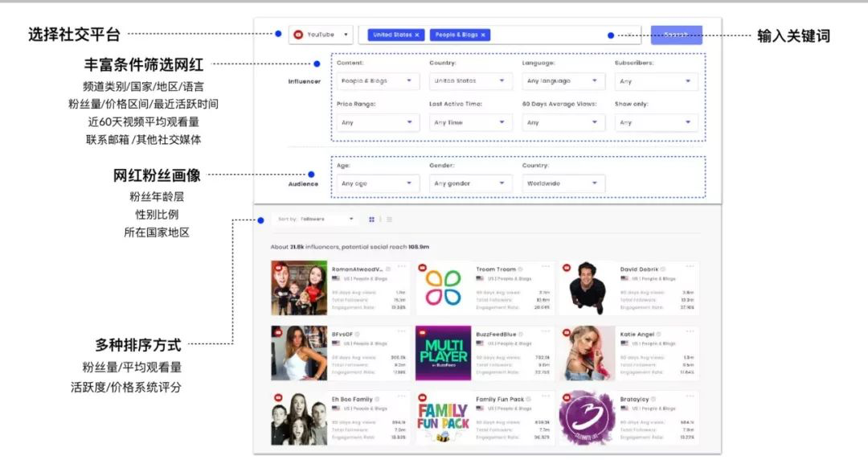This screenshot has width=868, height=460.
Task: Open three-dot menu on Troom Troom card
Action: coord(547,266)
